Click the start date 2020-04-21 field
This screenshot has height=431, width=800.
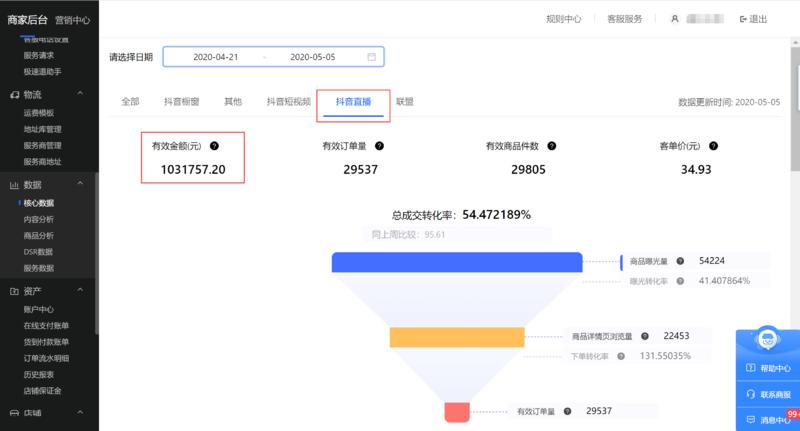coord(215,57)
